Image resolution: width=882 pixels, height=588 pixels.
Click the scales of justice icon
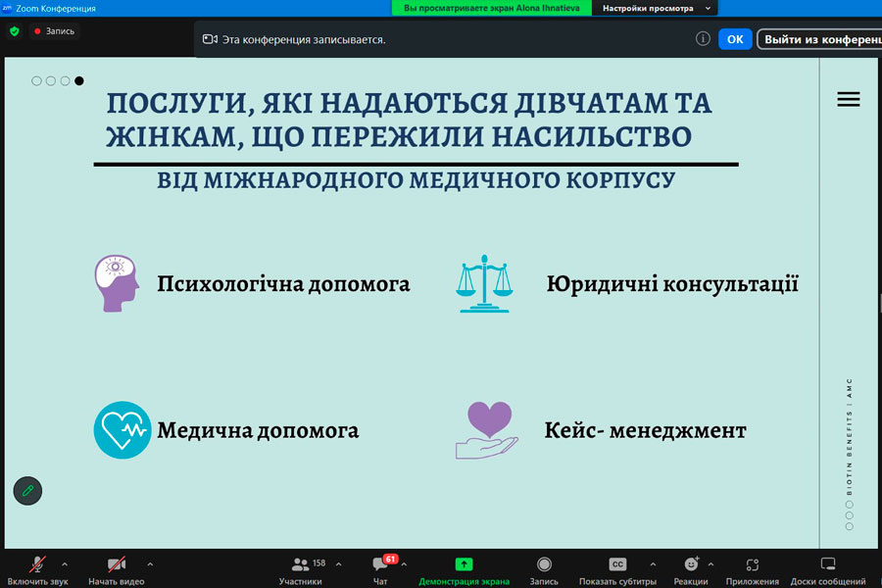(484, 283)
